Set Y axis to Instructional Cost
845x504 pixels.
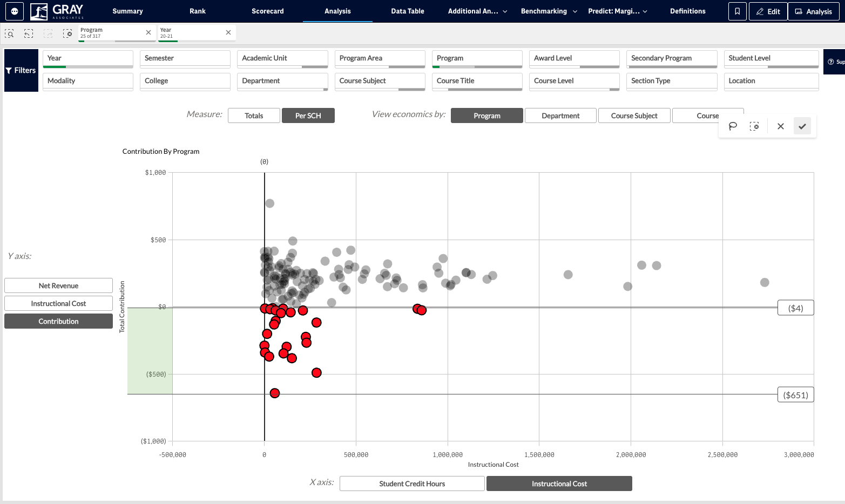point(58,303)
